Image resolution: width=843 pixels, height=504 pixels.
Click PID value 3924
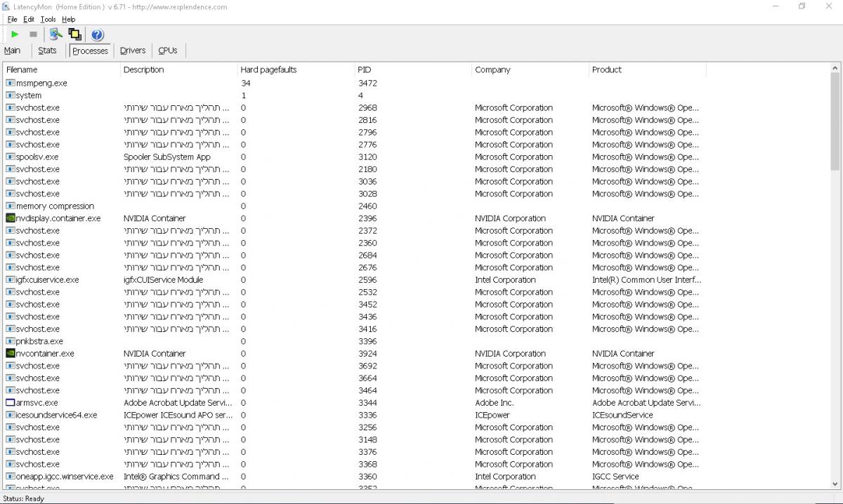(367, 353)
